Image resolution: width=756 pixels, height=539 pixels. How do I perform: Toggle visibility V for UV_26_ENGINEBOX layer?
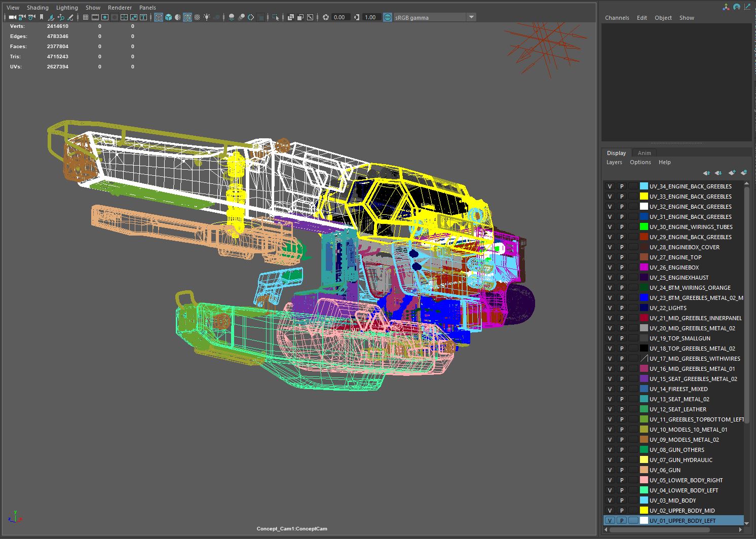tap(610, 267)
